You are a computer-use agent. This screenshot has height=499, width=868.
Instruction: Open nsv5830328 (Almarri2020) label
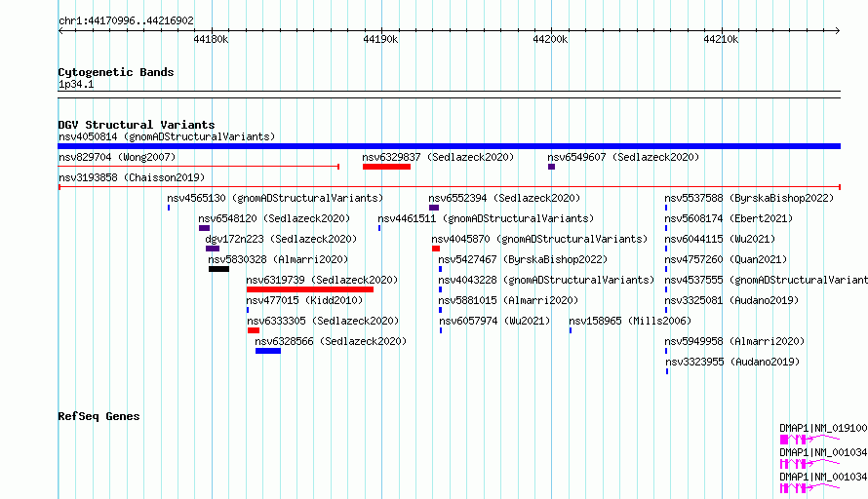[278, 259]
